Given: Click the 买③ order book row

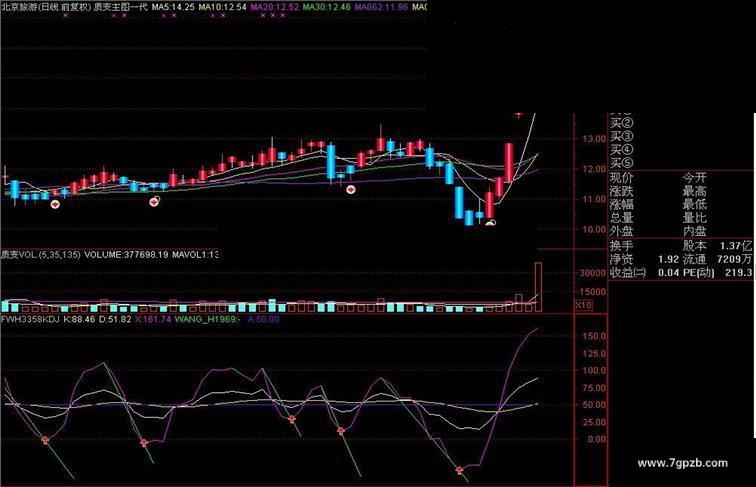Looking at the screenshot, I should pyautogui.click(x=622, y=136).
